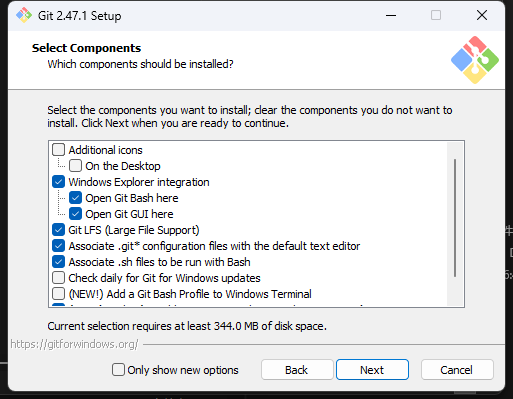Enable the Additional icons checkbox
This screenshot has width=513, height=399.
(x=58, y=150)
